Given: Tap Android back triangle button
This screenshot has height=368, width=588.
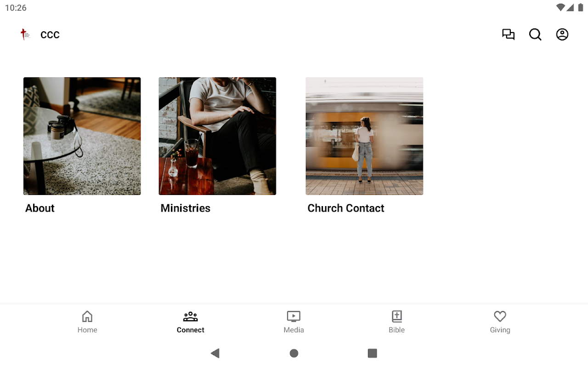Looking at the screenshot, I should (x=215, y=353).
